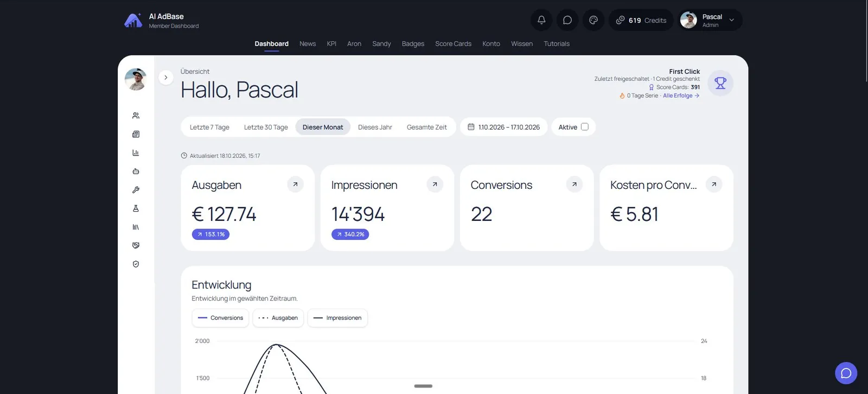The width and height of the screenshot is (868, 394).
Task: Click the € 127.74 Ausgaben value
Action: pyautogui.click(x=224, y=214)
